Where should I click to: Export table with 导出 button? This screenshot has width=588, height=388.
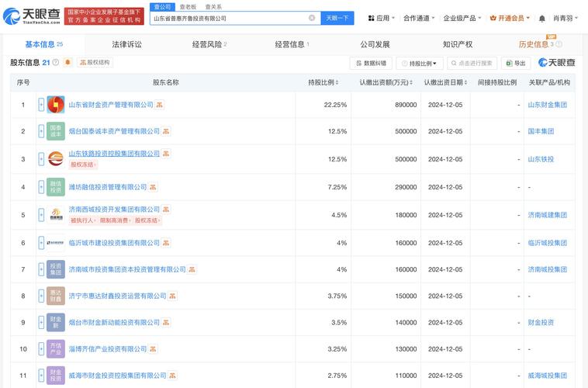516,64
